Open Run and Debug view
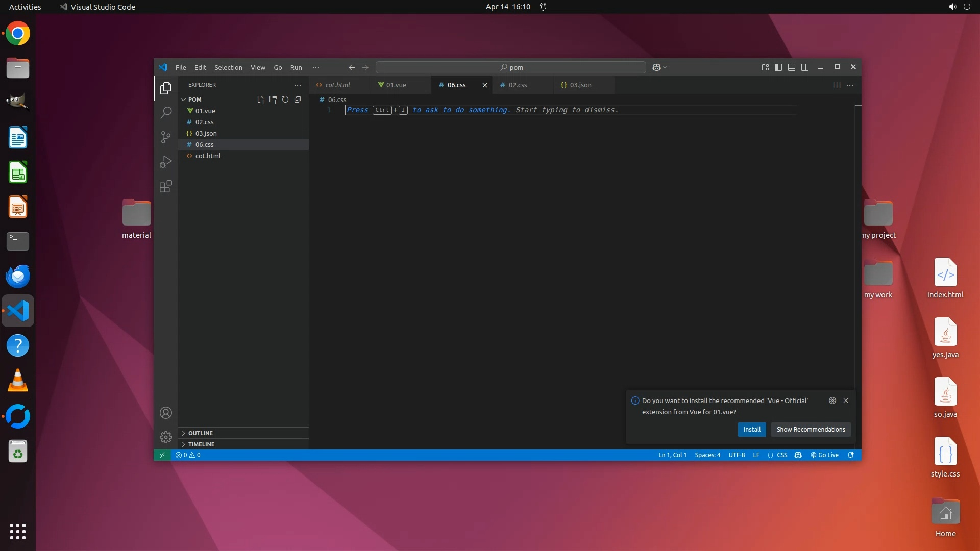The image size is (980, 551). point(166,162)
